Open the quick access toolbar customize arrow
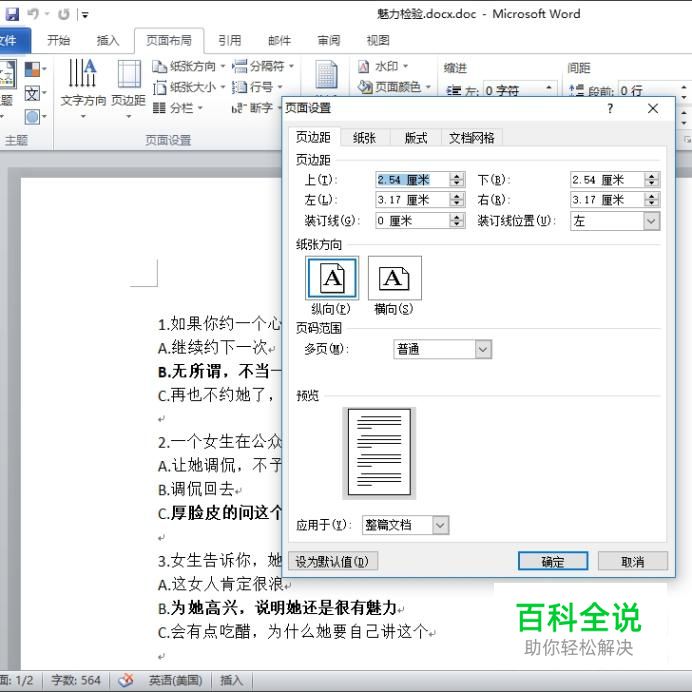The image size is (692, 692). (x=85, y=15)
